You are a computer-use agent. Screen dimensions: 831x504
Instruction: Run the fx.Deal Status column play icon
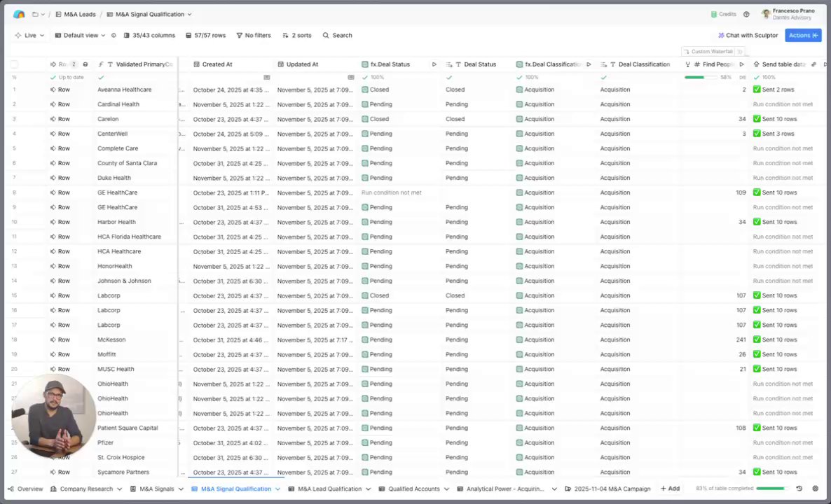tap(434, 64)
